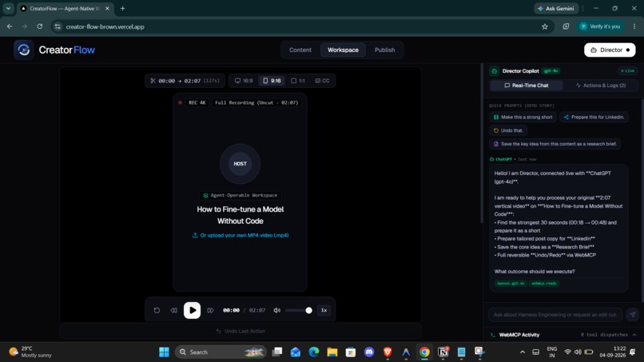644x362 pixels.
Task: Show hidden system tray icons
Action: 522,352
